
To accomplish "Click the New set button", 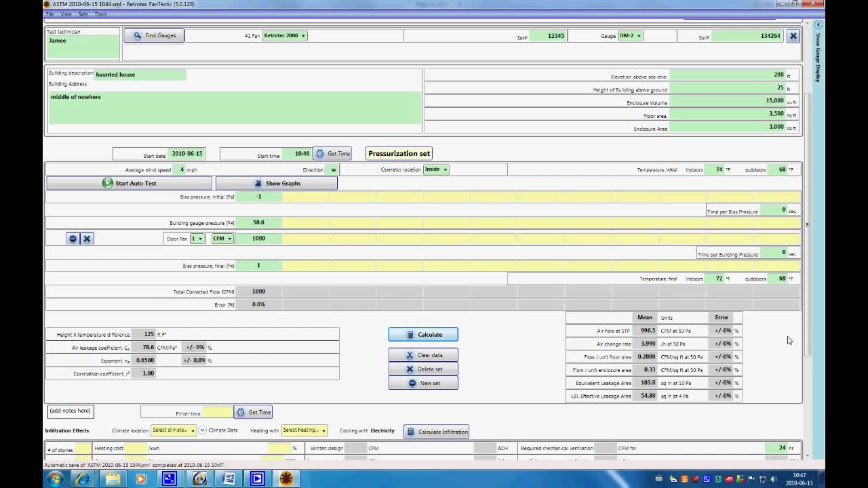I will click(423, 383).
